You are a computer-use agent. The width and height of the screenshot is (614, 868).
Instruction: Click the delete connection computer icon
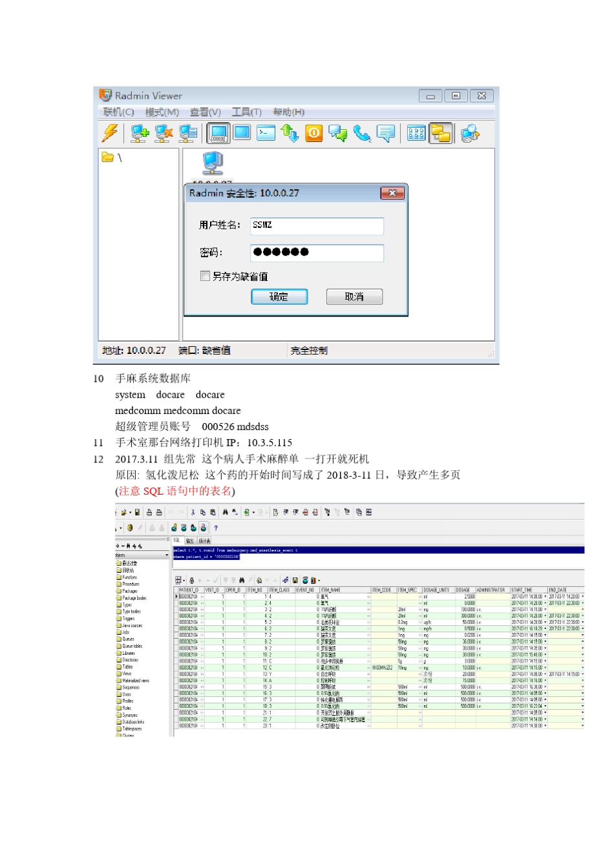pos(164,133)
